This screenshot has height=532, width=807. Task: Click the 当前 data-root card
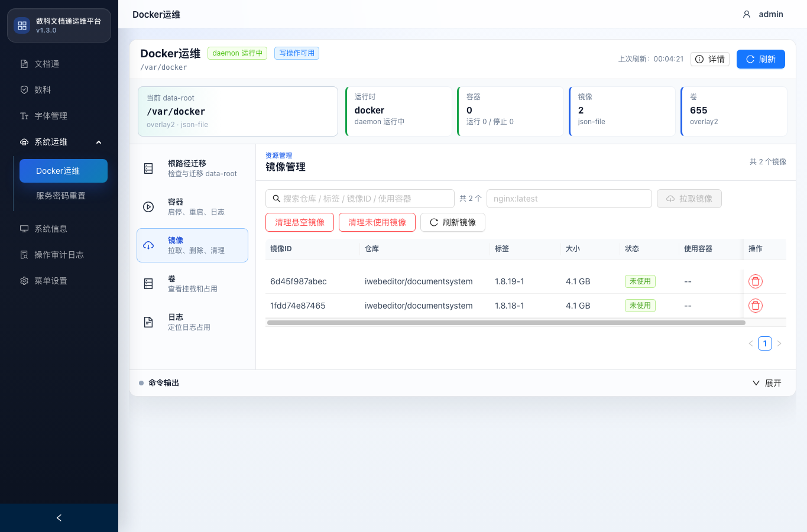(x=238, y=111)
